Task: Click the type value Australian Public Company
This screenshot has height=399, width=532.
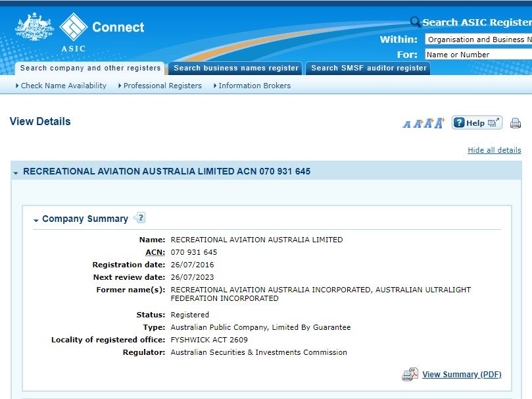Action: [x=260, y=327]
